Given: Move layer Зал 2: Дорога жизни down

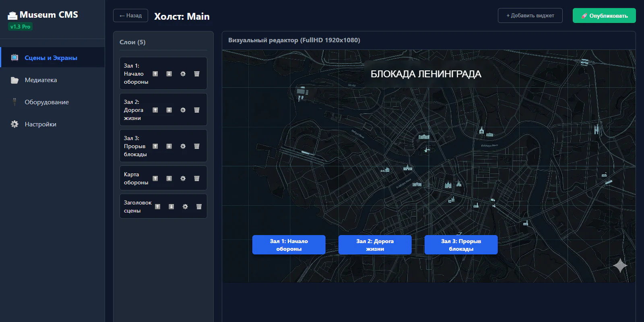Looking at the screenshot, I should [x=169, y=110].
